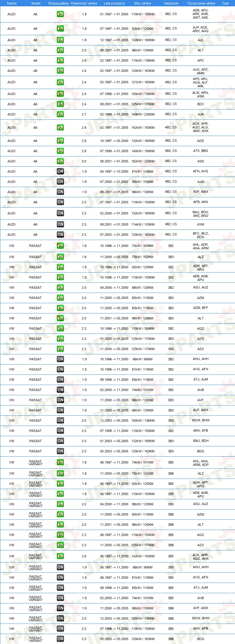Click the 04.1997 -> 10.2000 date cell
This screenshot has width=235, height=644.
pos(114,171)
